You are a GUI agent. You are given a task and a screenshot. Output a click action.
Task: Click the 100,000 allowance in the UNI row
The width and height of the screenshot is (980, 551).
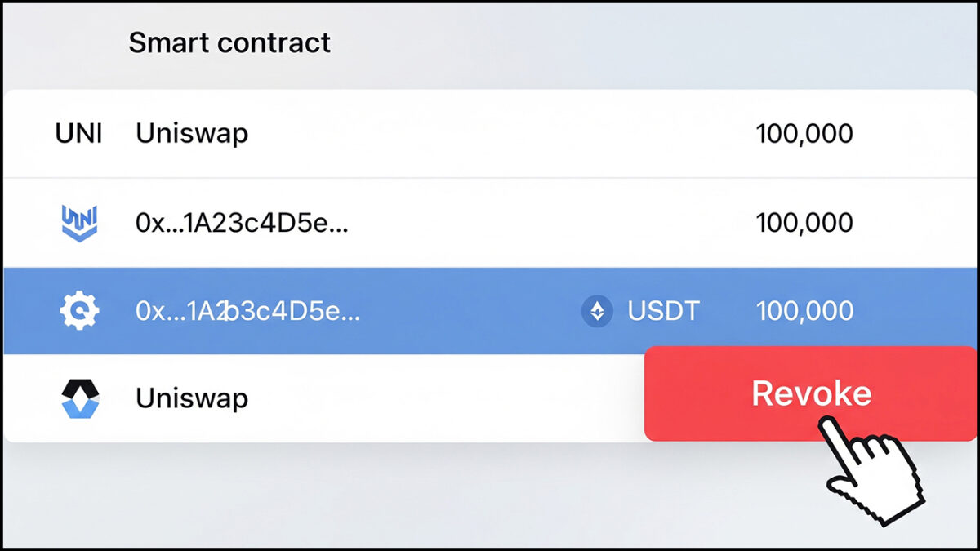point(807,133)
